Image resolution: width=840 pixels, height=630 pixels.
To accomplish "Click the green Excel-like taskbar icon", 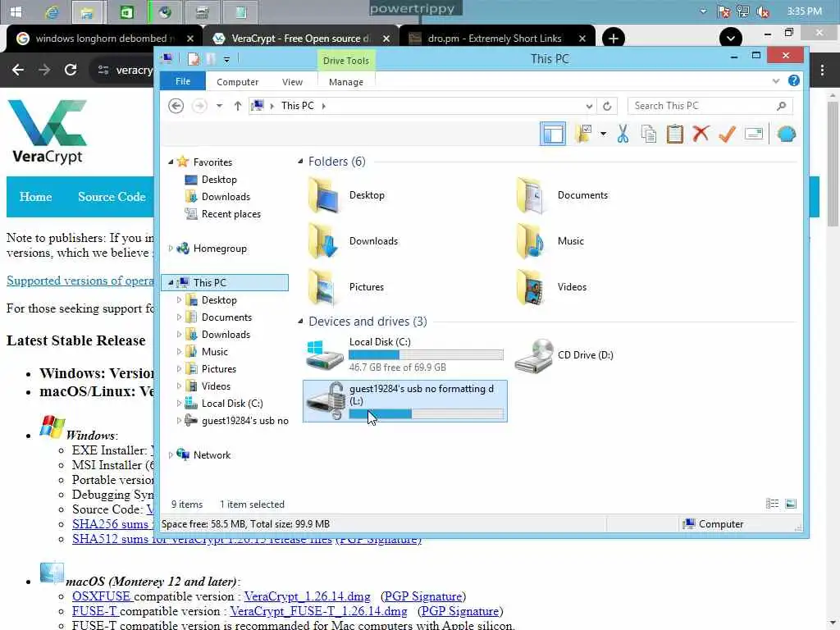I will 126,11.
